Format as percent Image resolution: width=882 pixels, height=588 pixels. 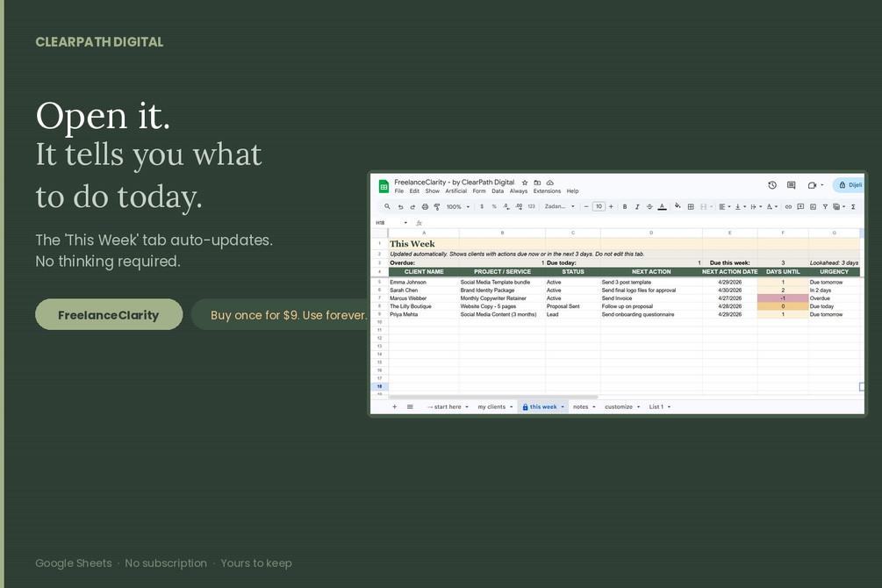tap(494, 206)
